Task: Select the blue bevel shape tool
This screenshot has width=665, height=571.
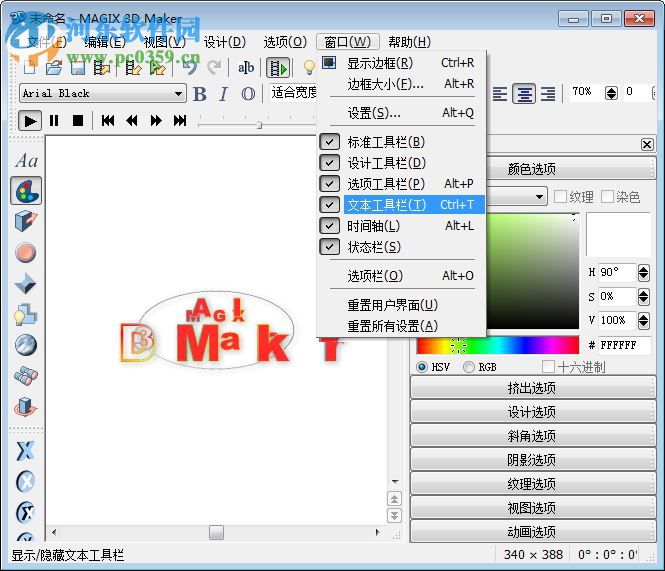Action: pos(26,283)
